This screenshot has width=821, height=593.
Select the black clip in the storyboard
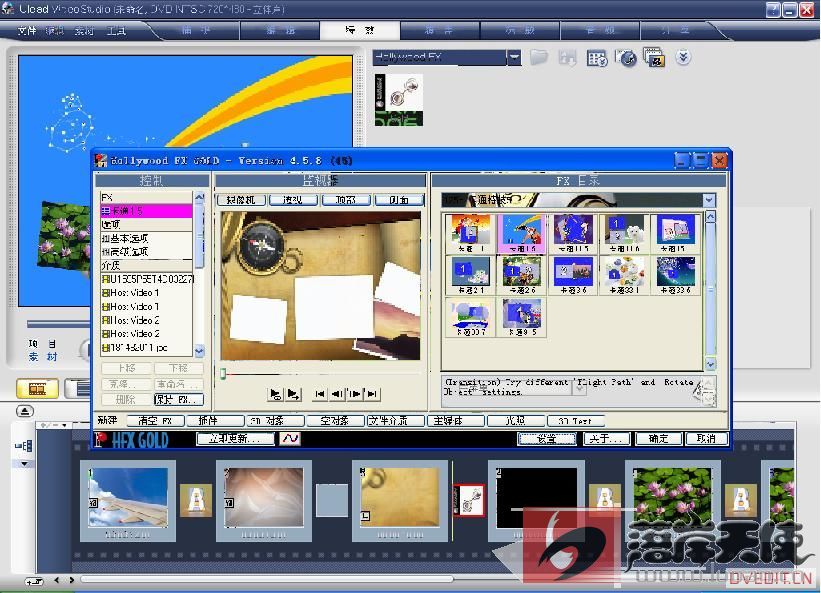click(x=536, y=501)
